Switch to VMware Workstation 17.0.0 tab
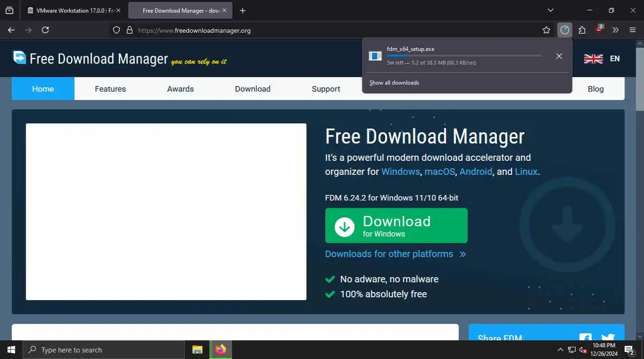This screenshot has height=359, width=644. pos(73,10)
